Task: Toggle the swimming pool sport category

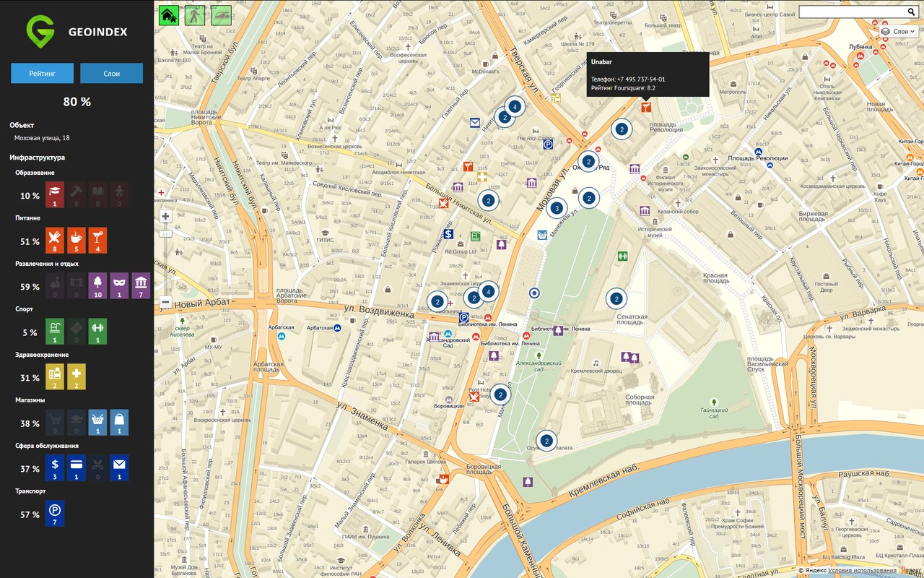Action: [x=56, y=331]
